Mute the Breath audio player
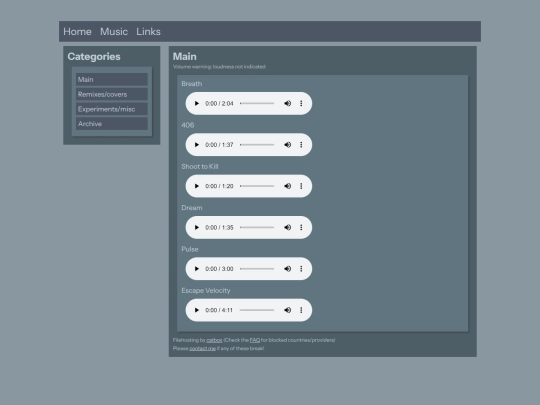 (x=287, y=103)
